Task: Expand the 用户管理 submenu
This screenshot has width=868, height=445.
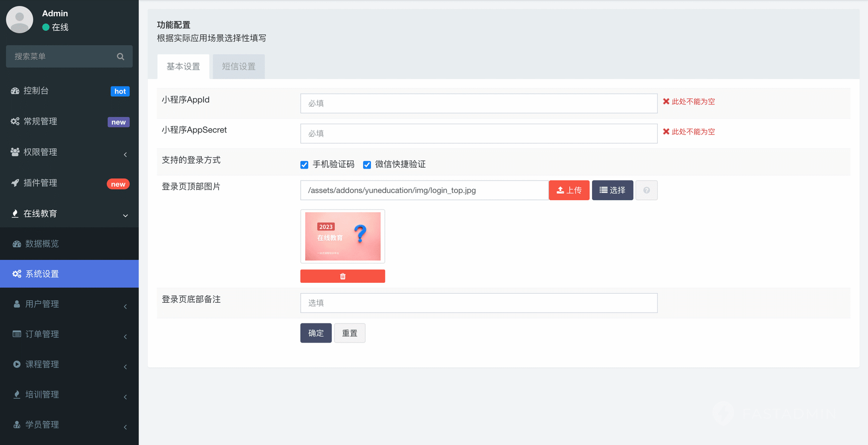Action: (x=125, y=307)
